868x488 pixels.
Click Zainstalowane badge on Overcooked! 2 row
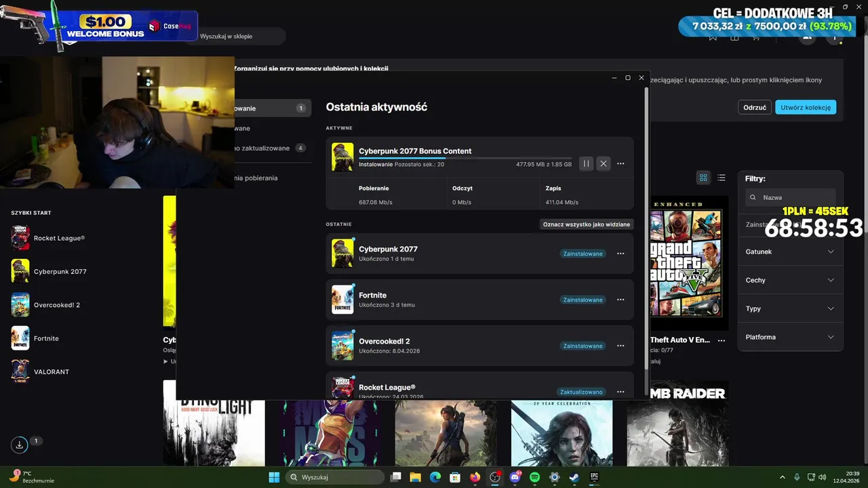583,346
